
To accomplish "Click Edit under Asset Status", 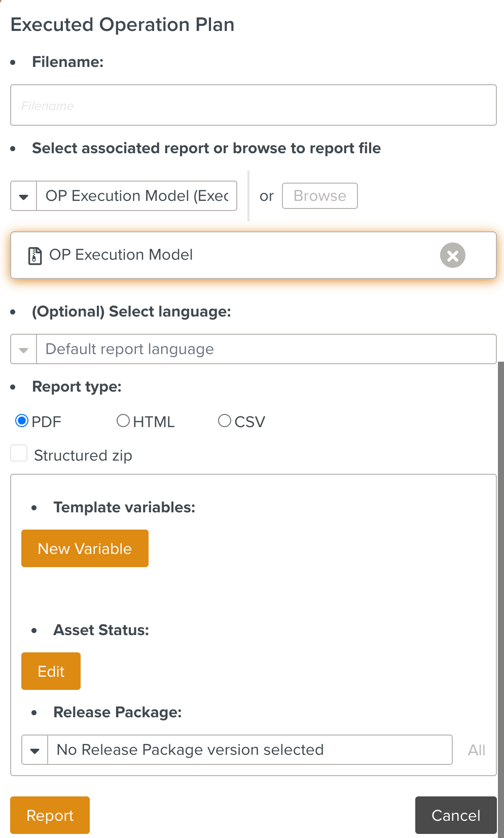I will [51, 671].
